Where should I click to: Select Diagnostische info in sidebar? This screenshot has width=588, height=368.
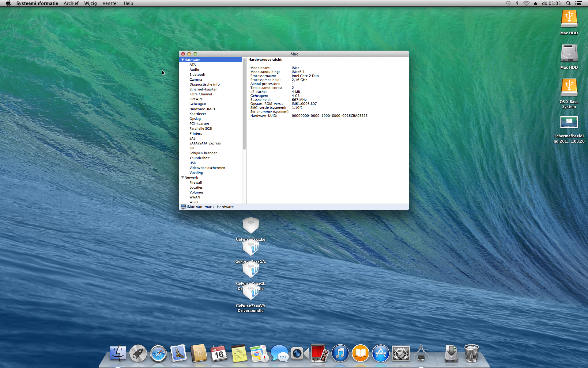[x=205, y=84]
